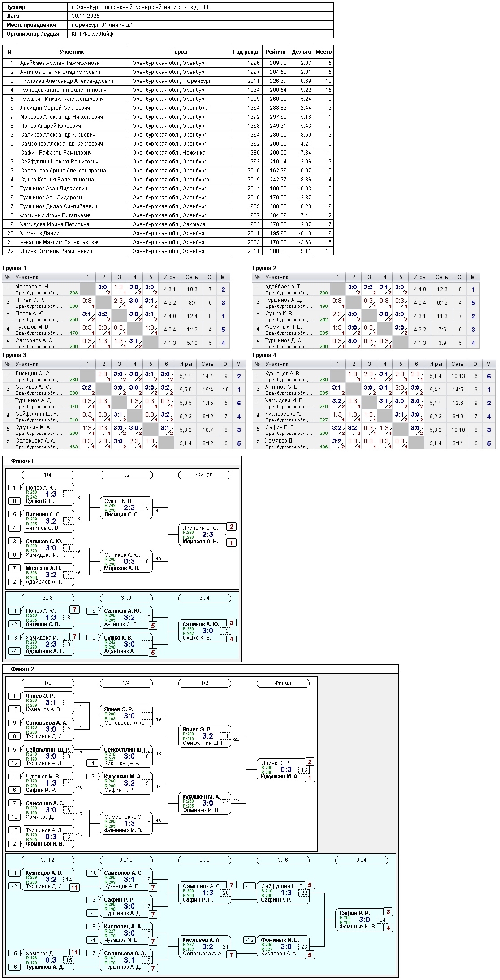Click the 'Рейтинг' column header in participants table

click(275, 52)
